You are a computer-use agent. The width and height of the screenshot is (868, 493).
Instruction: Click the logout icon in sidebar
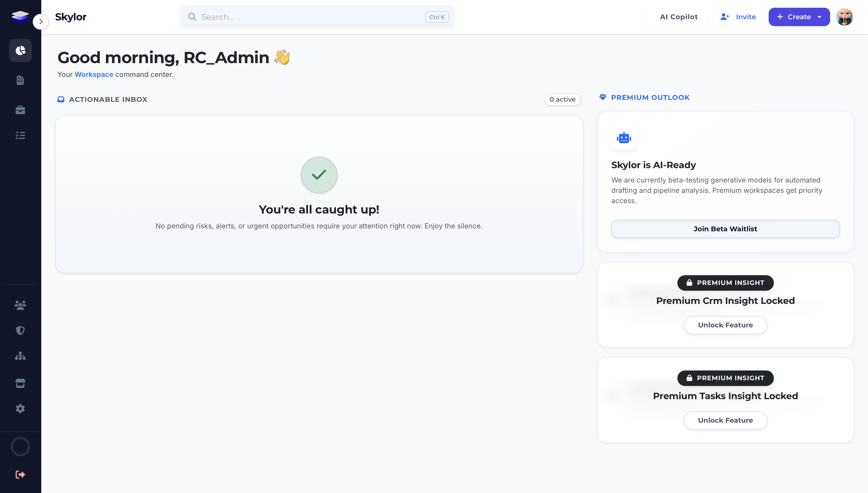(20, 474)
